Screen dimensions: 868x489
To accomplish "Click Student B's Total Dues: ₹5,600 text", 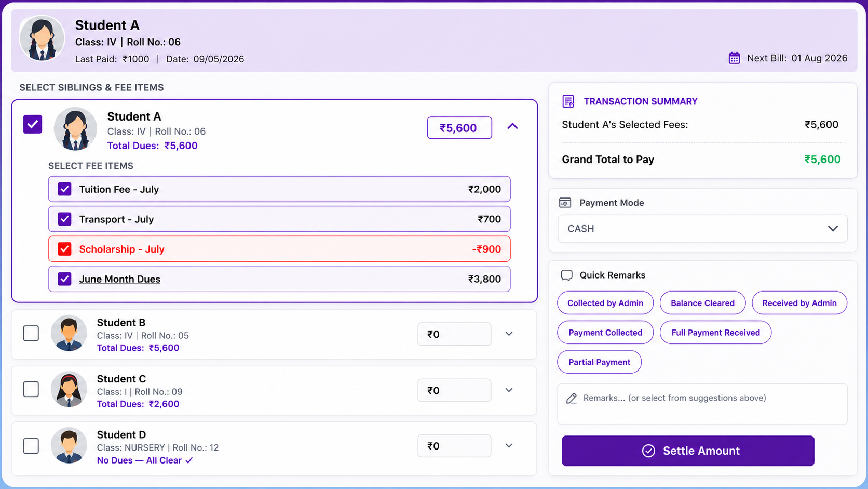I will click(x=138, y=348).
